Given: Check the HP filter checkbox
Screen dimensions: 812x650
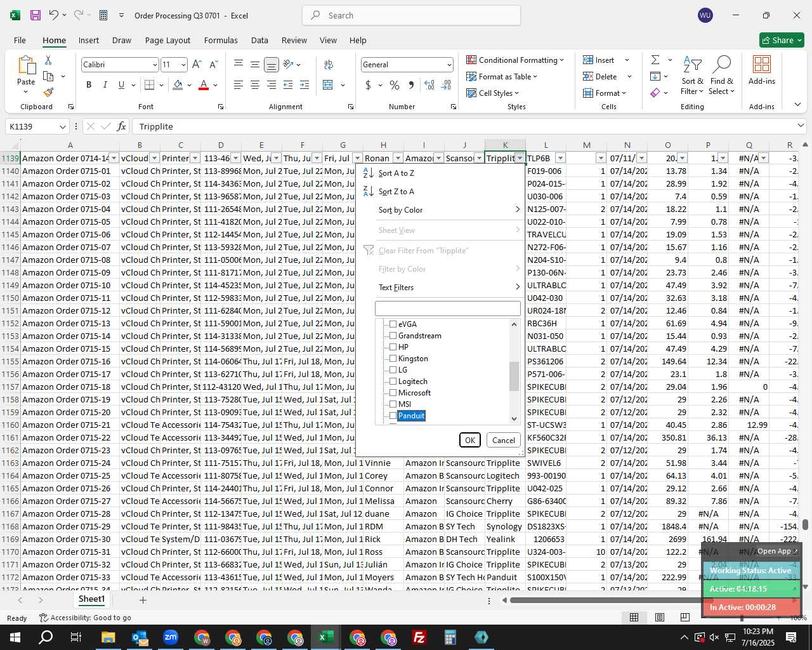Looking at the screenshot, I should tap(393, 347).
